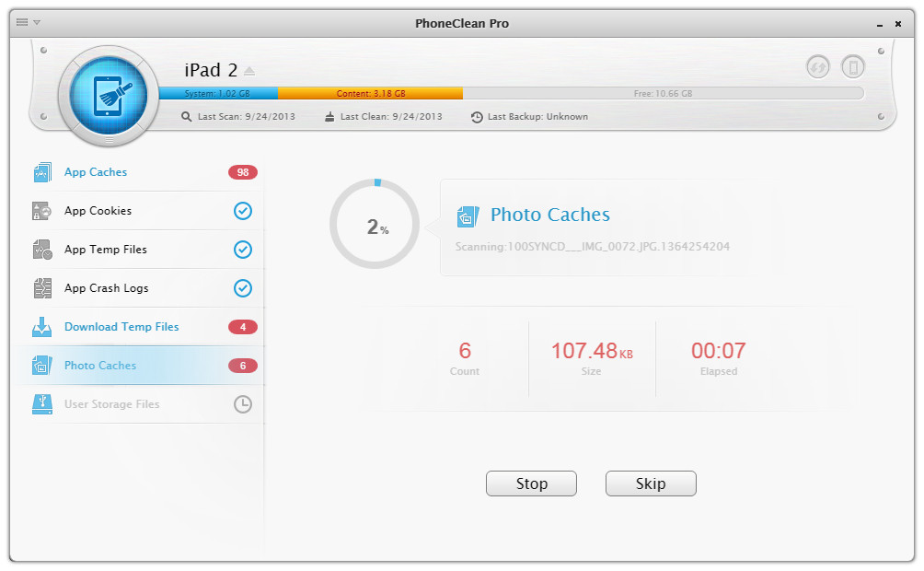The image size is (924, 571).
Task: Click the User Storage Files USB icon
Action: [x=41, y=404]
